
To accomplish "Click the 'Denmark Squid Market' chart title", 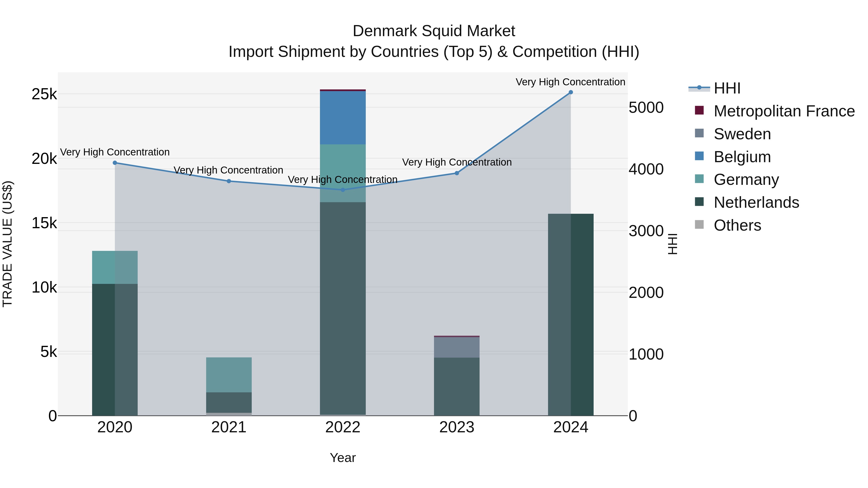I will pyautogui.click(x=434, y=31).
